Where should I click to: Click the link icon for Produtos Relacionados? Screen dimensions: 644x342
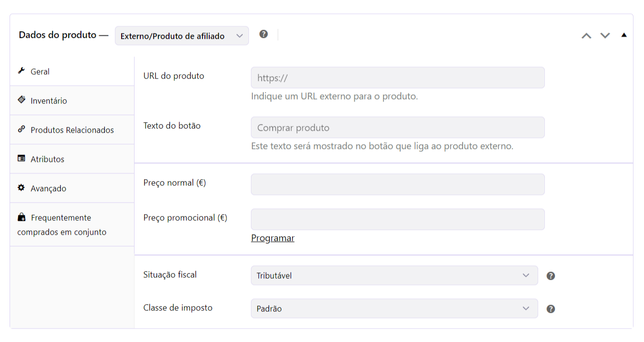coord(21,129)
